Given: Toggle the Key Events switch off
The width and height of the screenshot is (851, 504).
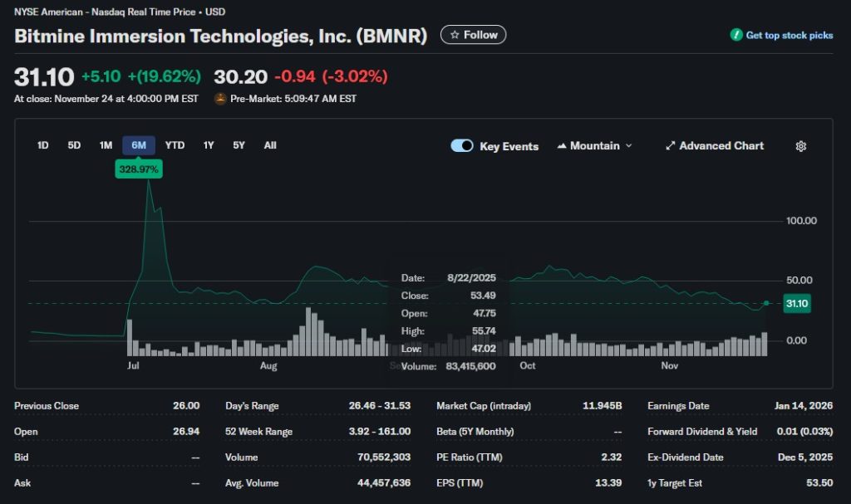Looking at the screenshot, I should 462,145.
